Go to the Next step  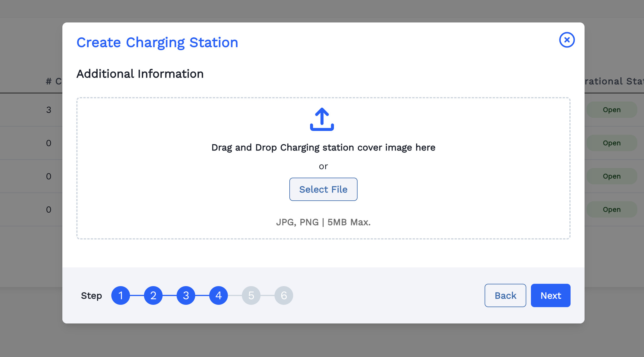click(x=550, y=295)
